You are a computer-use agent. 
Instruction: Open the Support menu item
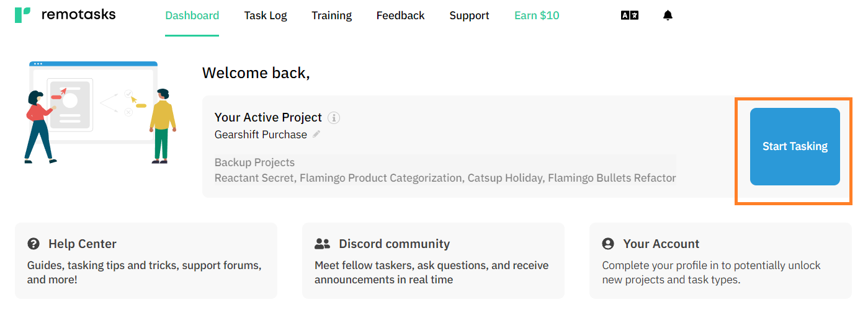coord(470,15)
